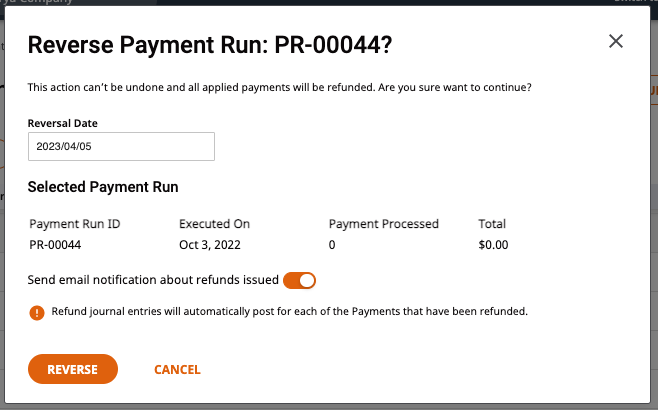
Task: Click the Reversal Date field label
Action: pos(63,123)
